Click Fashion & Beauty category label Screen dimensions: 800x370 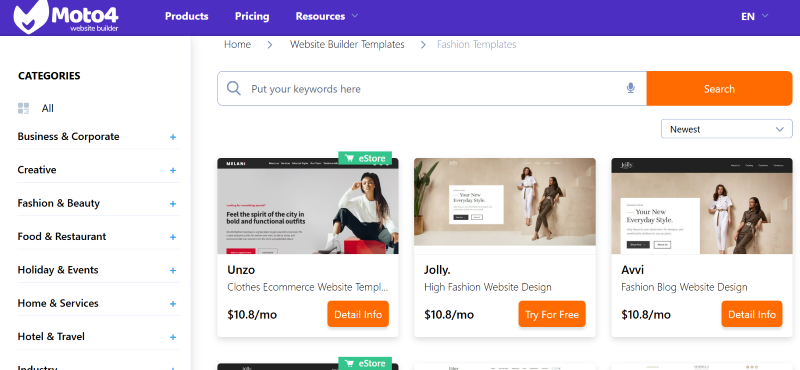pos(59,203)
